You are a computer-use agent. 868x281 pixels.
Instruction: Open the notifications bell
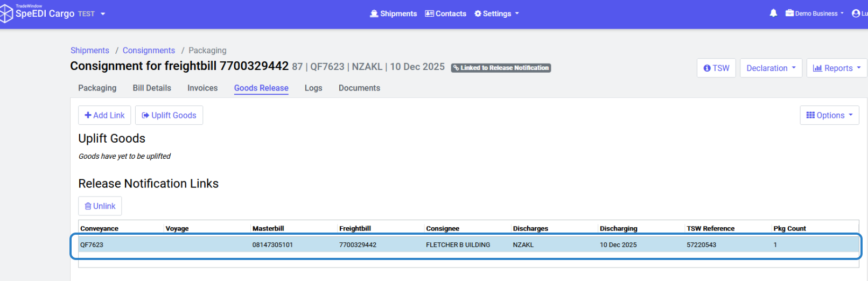[x=773, y=13]
